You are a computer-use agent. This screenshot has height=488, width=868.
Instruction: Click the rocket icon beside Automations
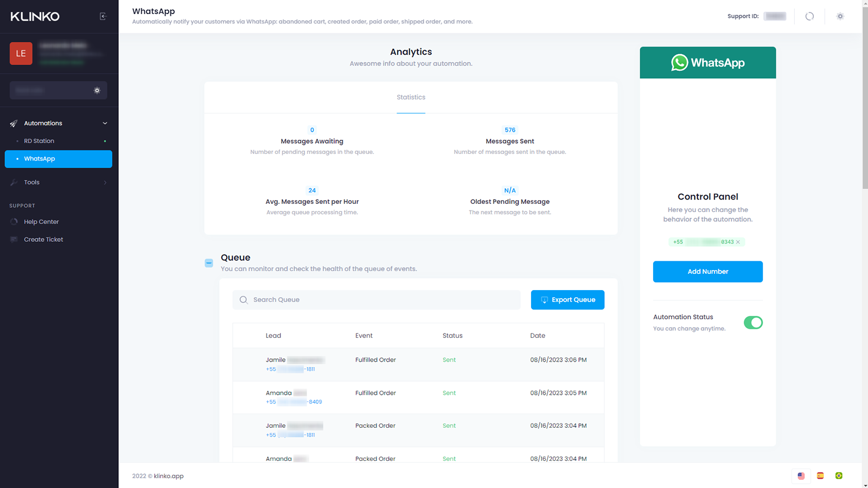pos(14,124)
